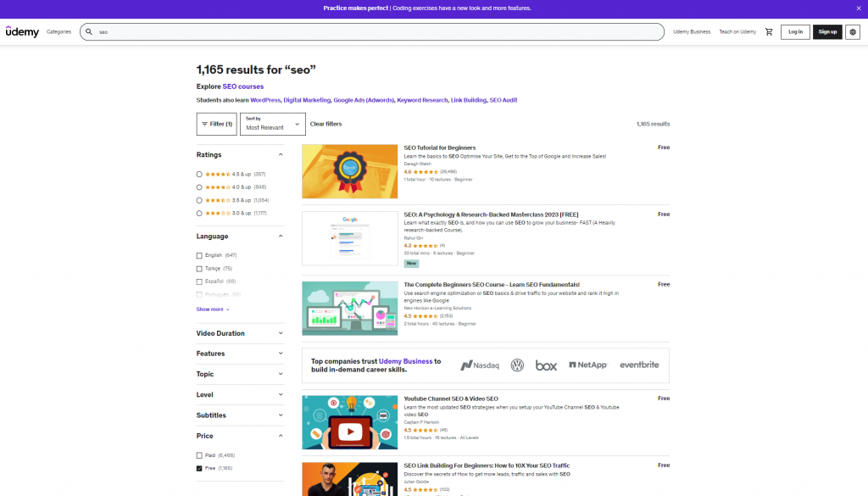
Task: Click the Udemy logo
Action: 22,31
